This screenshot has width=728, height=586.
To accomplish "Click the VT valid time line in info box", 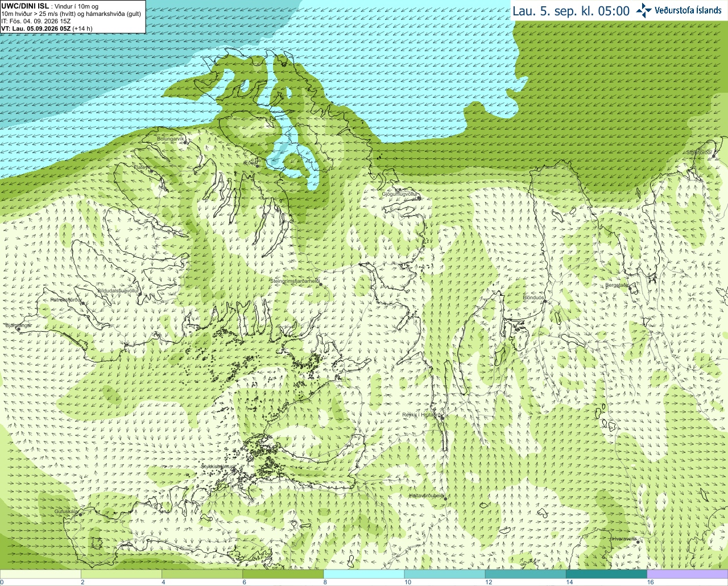I will click(47, 28).
